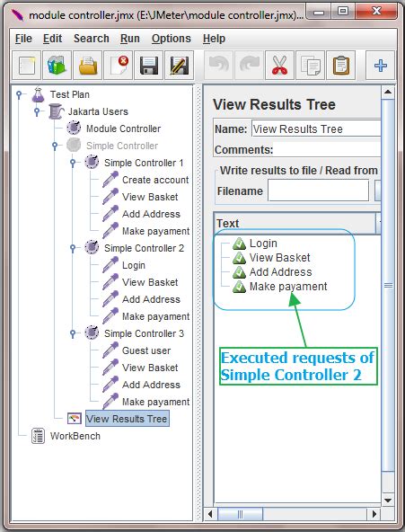The image size is (405, 532).
Task: Click the green success icon beside Add Address result
Action: pyautogui.click(x=239, y=272)
